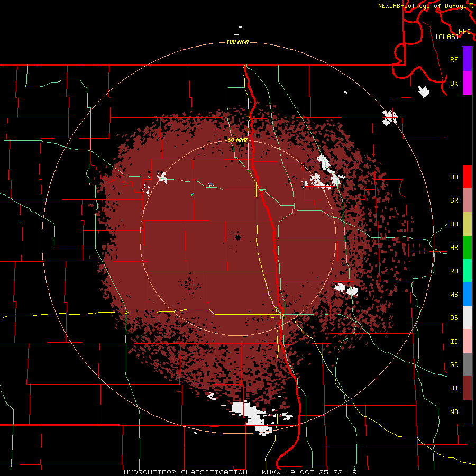Click the BI legend label
The image size is (476, 476).
454,388
